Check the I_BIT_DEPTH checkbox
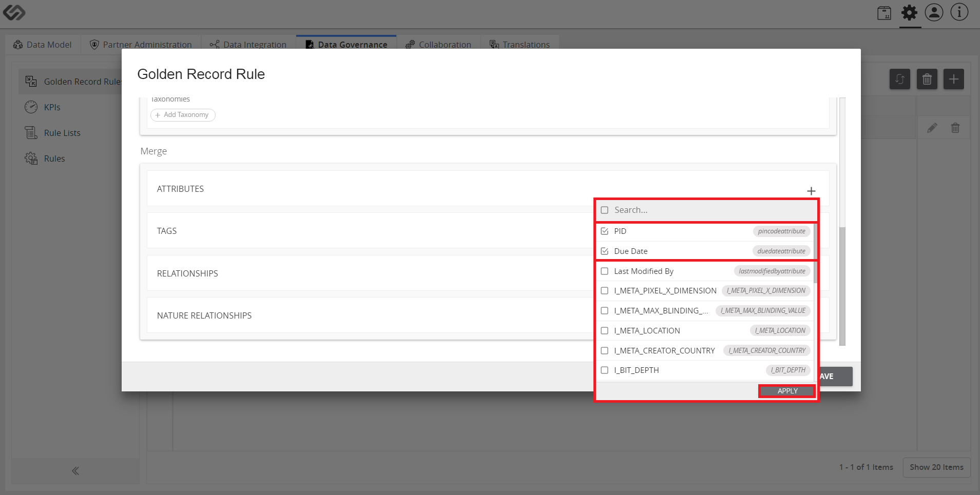The width and height of the screenshot is (980, 495). click(x=605, y=370)
